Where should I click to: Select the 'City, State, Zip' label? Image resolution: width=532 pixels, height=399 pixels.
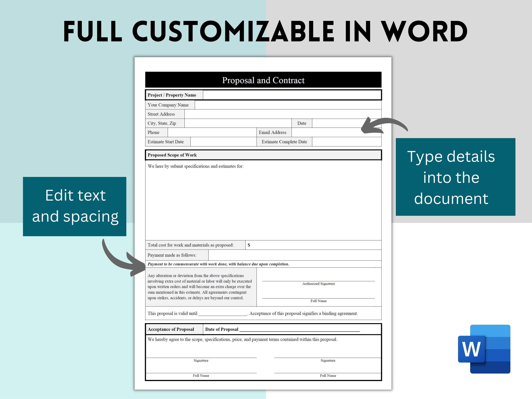coord(162,123)
